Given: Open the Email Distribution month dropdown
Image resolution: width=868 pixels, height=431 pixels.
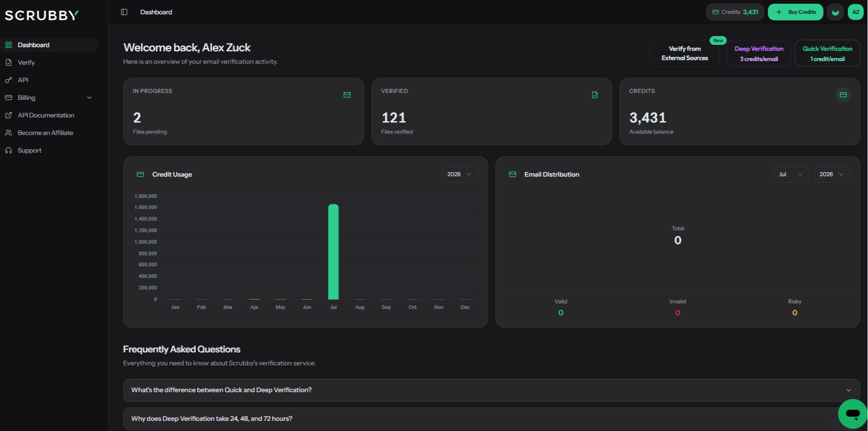Looking at the screenshot, I should 791,174.
